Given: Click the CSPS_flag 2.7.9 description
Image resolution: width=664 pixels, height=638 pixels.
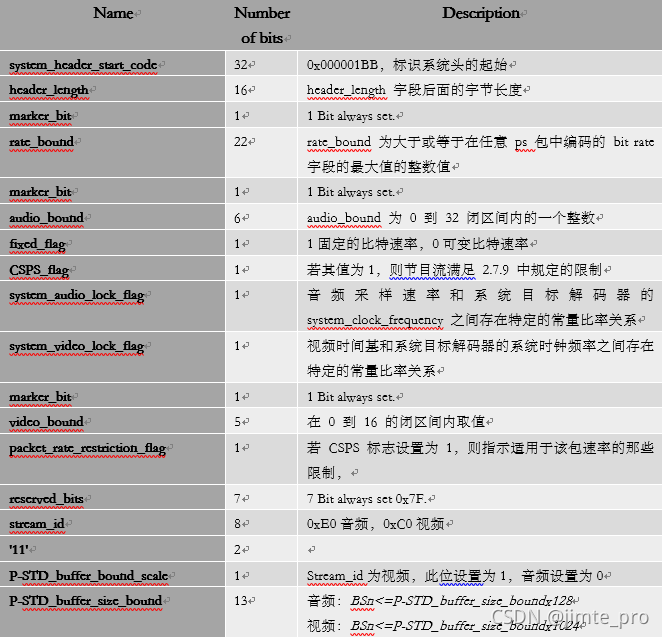Looking at the screenshot, I should pyautogui.click(x=454, y=270).
